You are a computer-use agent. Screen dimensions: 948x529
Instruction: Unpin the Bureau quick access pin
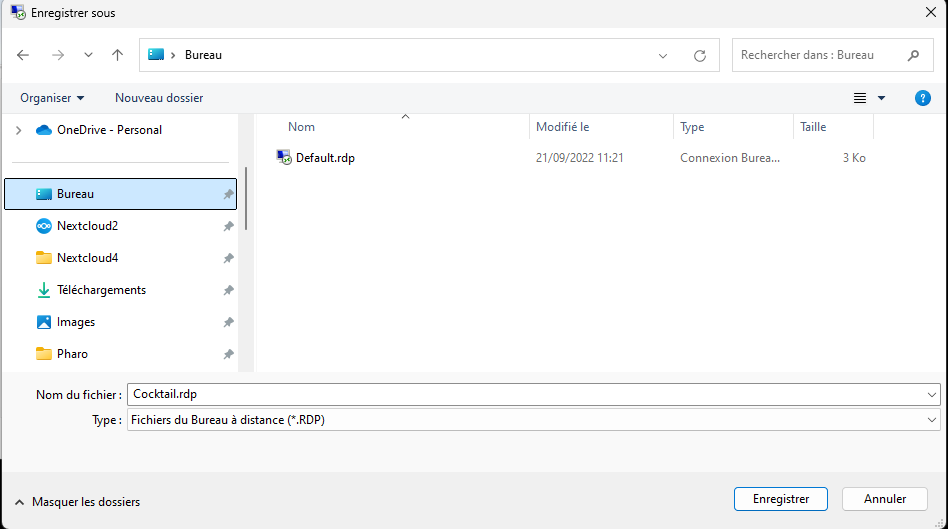tap(228, 194)
